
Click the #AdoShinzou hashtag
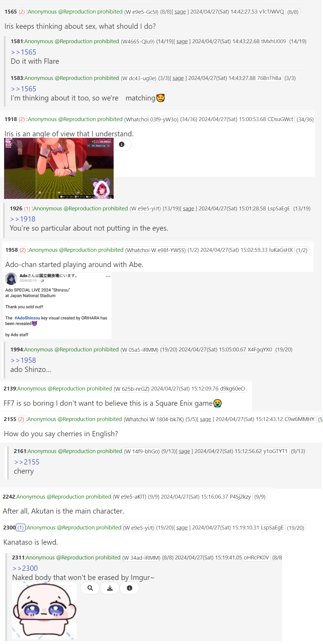[27, 318]
